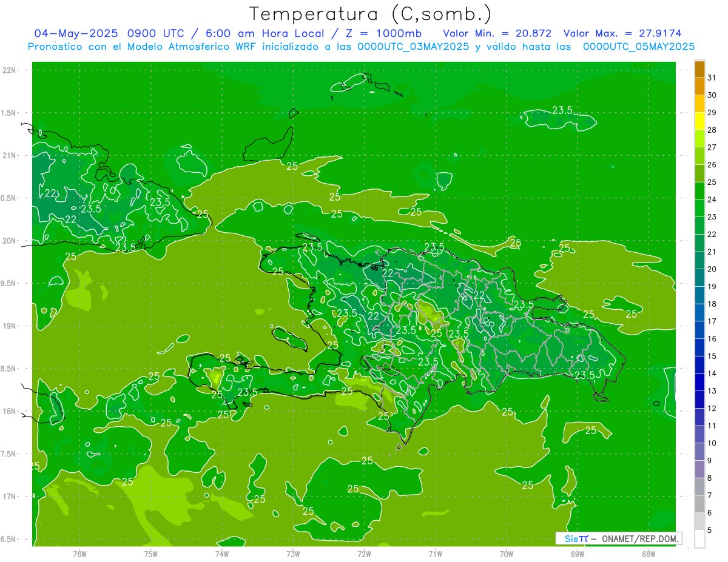Click the 22N latitude axis label

[8, 70]
